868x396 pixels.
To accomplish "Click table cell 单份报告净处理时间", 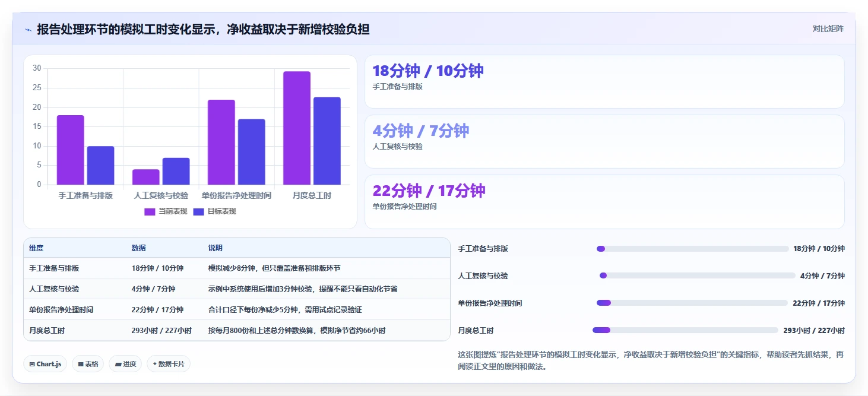I will [61, 310].
